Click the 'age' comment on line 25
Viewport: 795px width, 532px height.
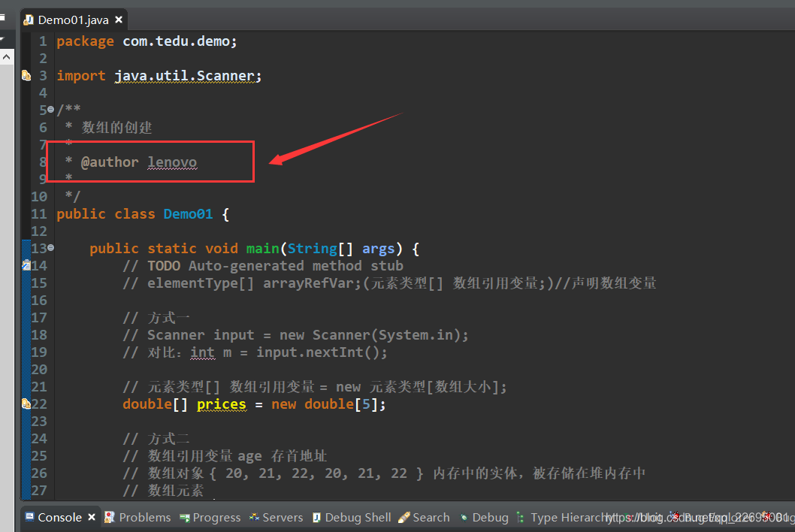point(250,456)
